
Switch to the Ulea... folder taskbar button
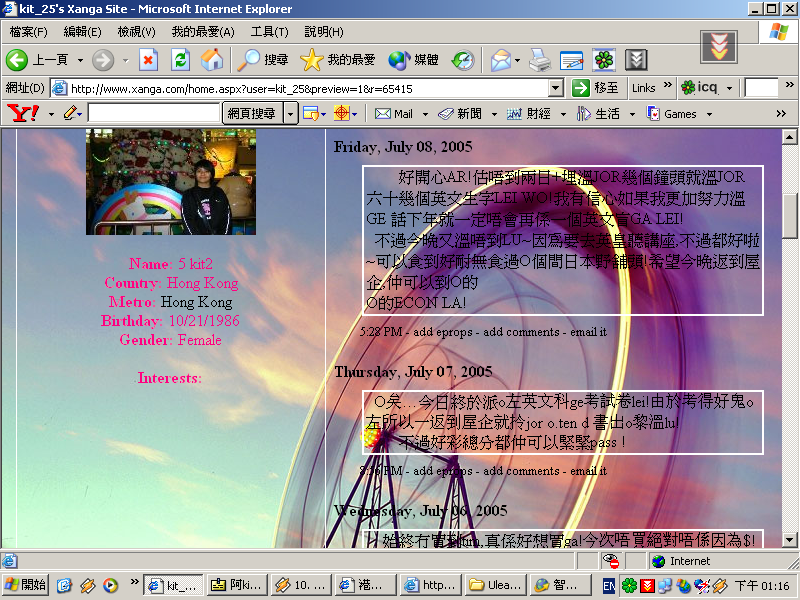pos(495,585)
